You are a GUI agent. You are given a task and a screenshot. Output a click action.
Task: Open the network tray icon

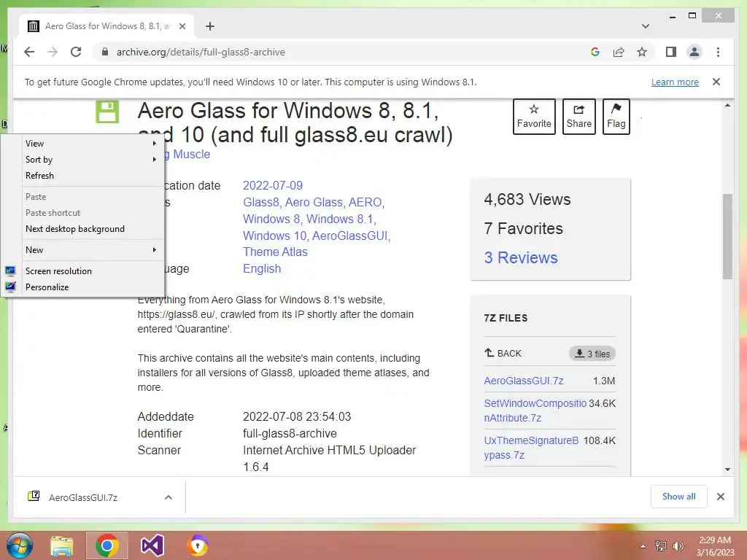(661, 546)
